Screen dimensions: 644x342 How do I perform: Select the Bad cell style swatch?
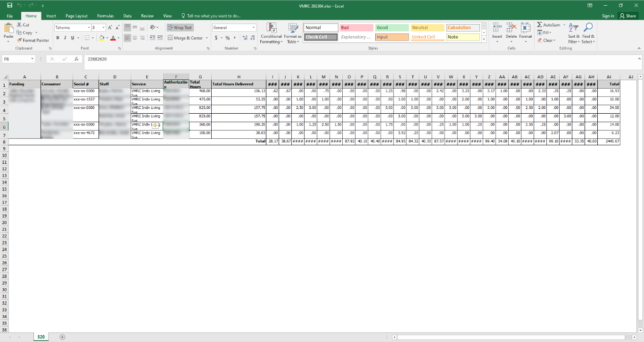(356, 27)
